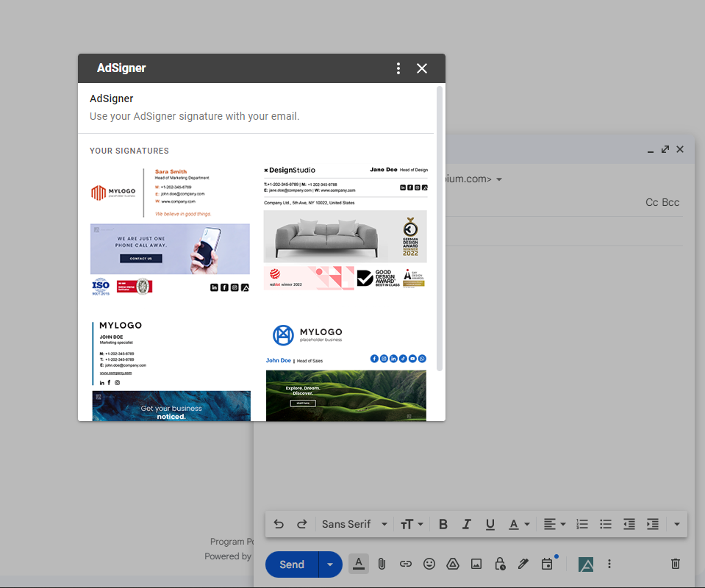The width and height of the screenshot is (705, 588).
Task: Insert signature with the pen icon
Action: (523, 564)
